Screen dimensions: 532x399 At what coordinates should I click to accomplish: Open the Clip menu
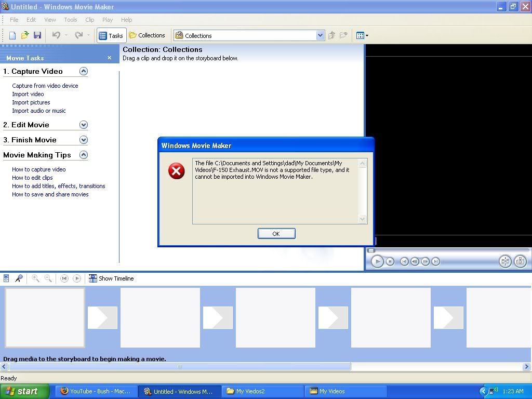[x=90, y=20]
